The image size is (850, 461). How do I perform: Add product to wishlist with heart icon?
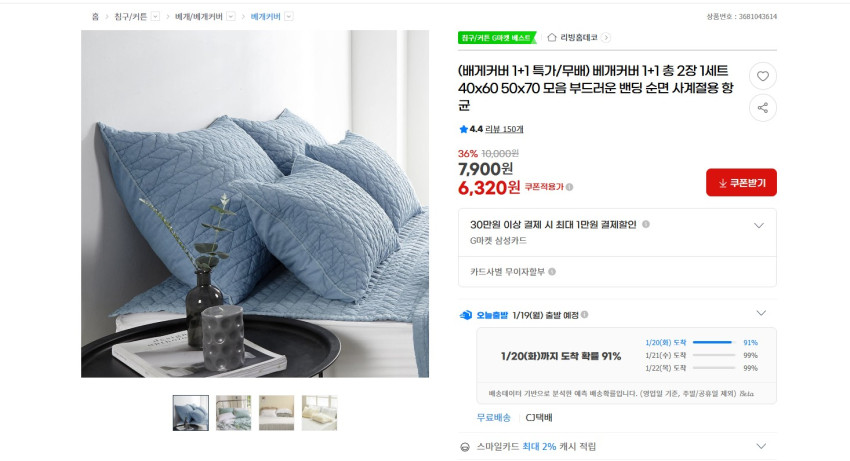pos(763,76)
